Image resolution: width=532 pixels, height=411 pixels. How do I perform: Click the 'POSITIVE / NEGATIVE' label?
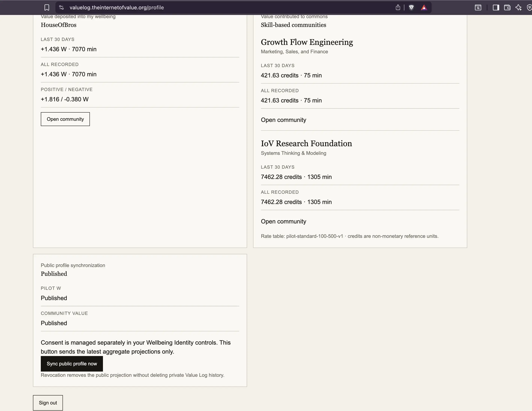click(x=66, y=90)
